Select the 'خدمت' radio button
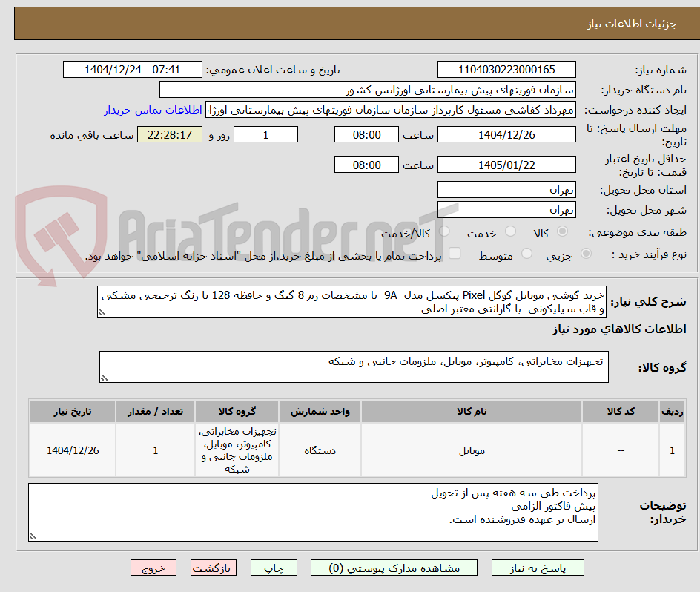 click(x=510, y=231)
